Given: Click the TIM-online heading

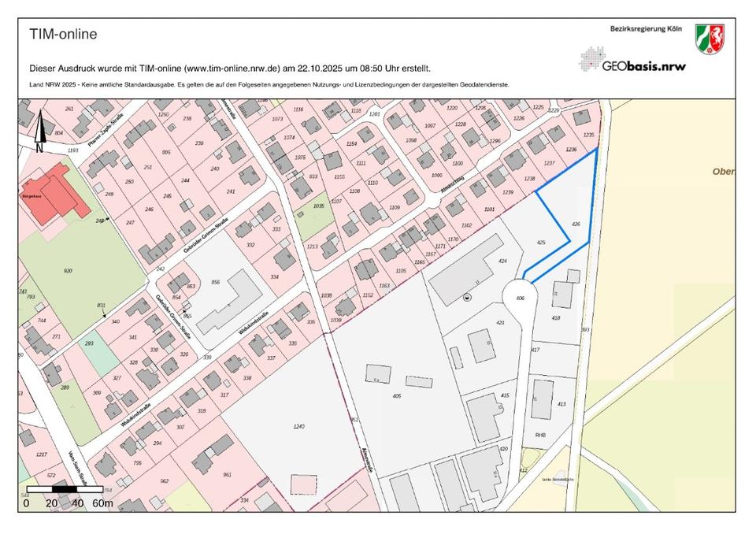Looking at the screenshot, I should click(x=64, y=35).
